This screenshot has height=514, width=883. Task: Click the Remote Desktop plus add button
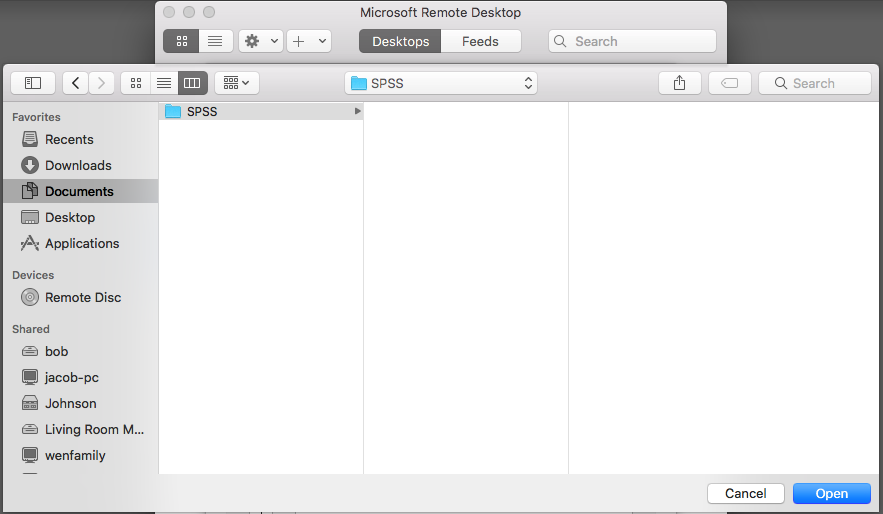pos(298,41)
